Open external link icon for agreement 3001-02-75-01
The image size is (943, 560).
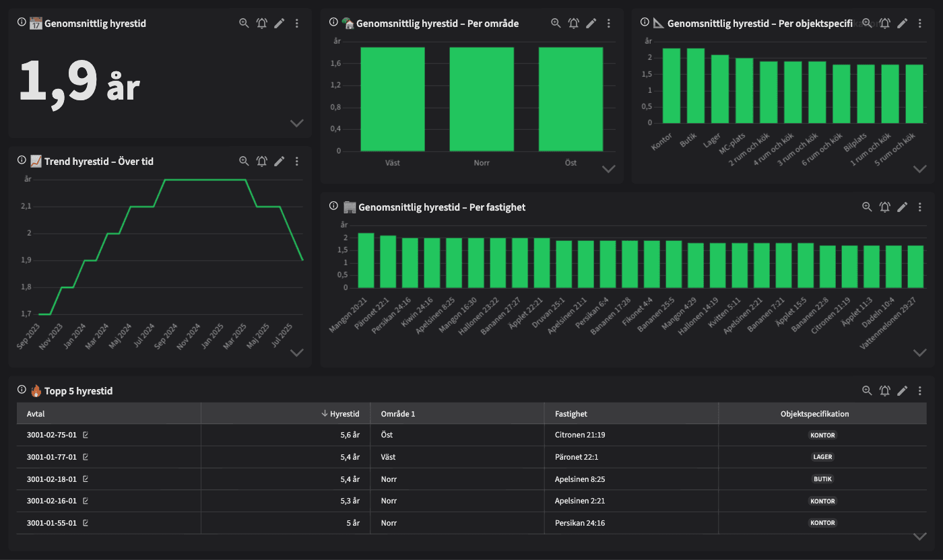[x=86, y=435]
